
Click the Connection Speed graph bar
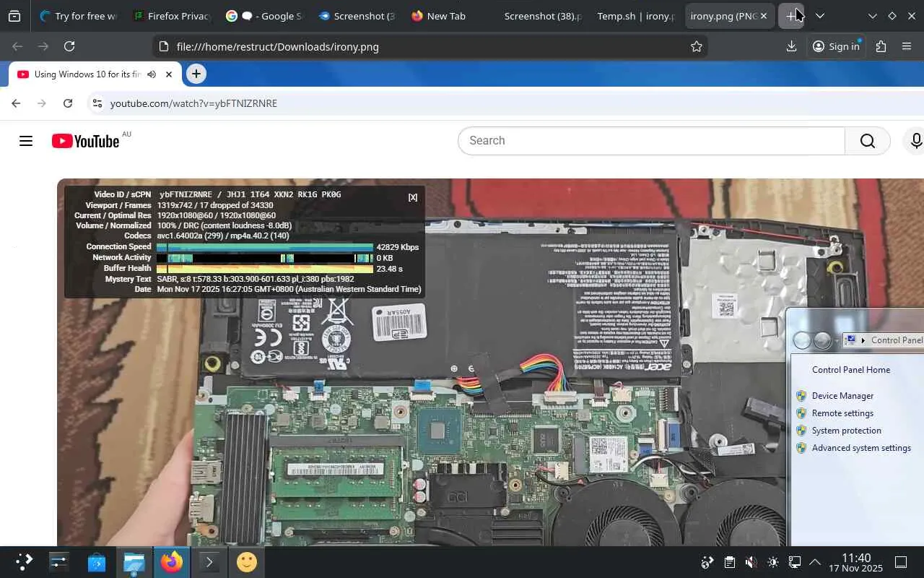click(x=265, y=247)
